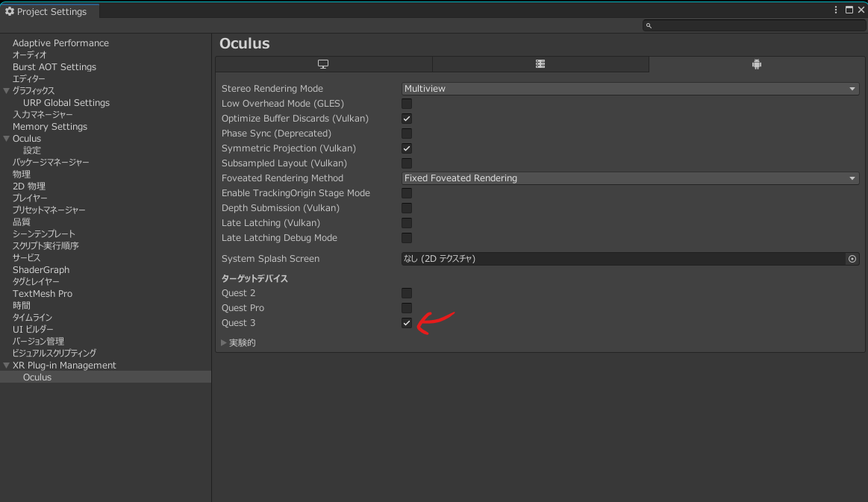Open the Stereo Rendering Mode dropdown

[629, 89]
